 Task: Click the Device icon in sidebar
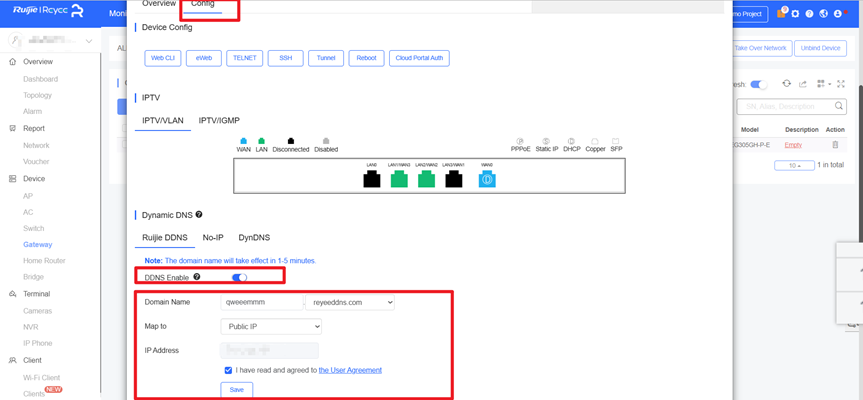coord(13,179)
